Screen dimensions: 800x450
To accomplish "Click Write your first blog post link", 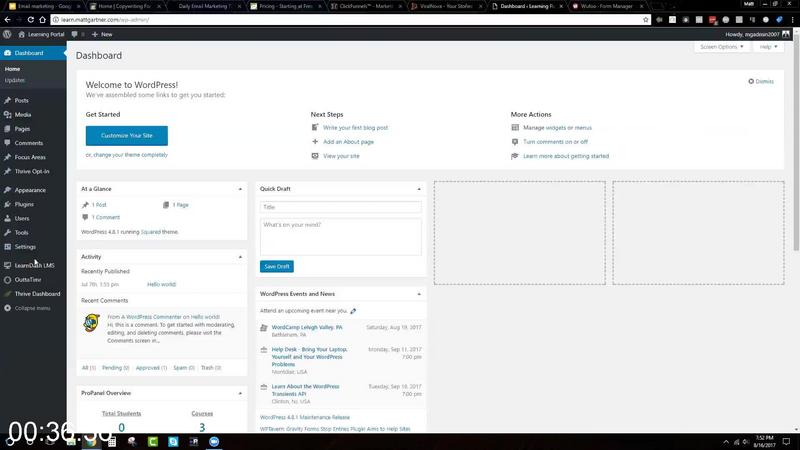I will click(356, 128).
